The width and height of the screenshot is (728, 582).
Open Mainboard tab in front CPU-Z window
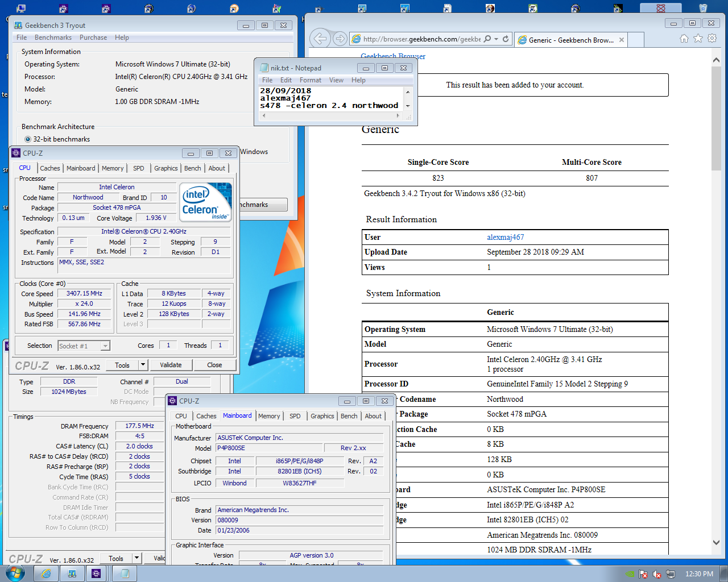point(237,415)
